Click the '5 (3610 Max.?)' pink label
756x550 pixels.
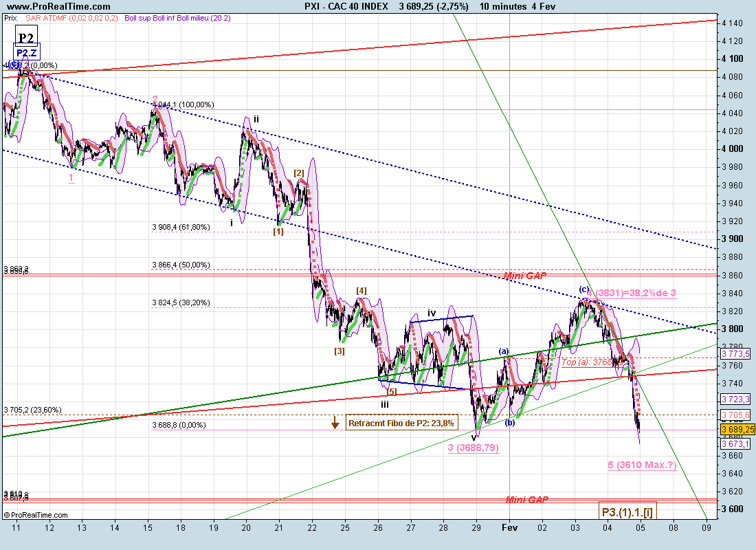pos(642,465)
